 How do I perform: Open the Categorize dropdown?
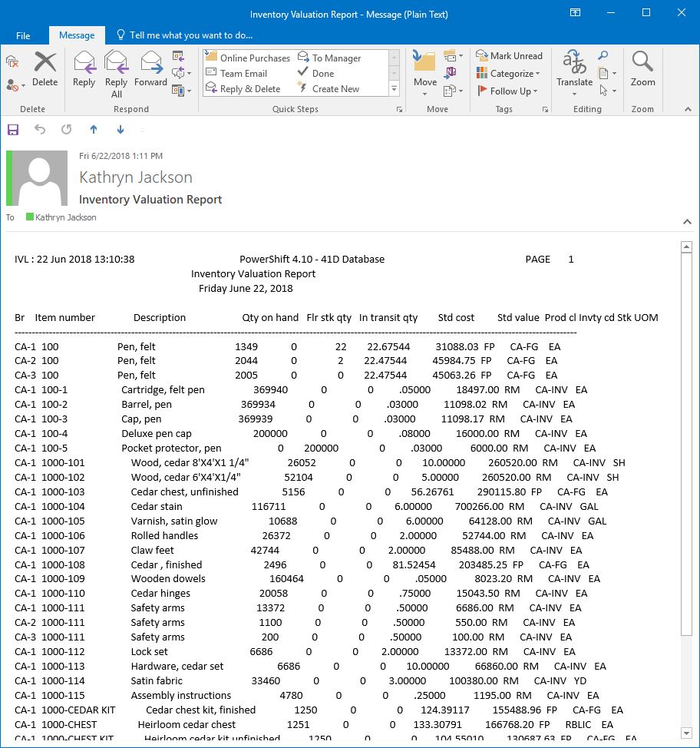click(508, 74)
